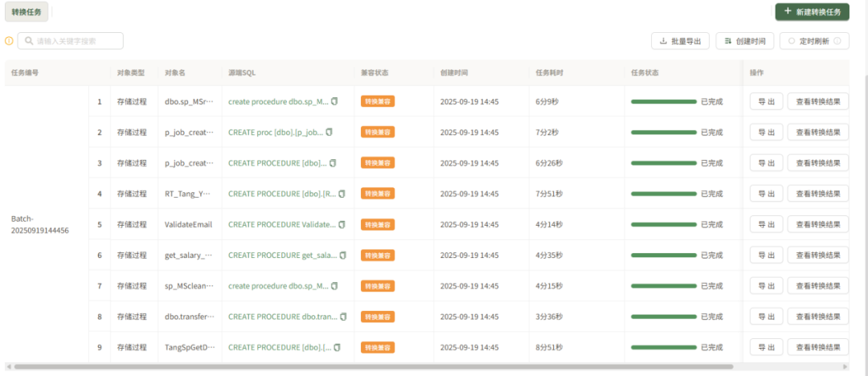868x376 pixels.
Task: Click the 4分35秒 duration cell
Action: tap(549, 255)
